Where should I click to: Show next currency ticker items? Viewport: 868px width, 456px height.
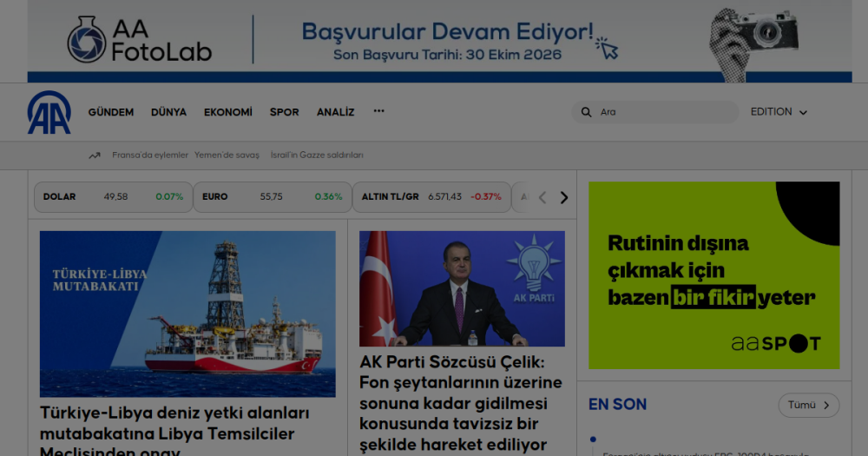click(x=563, y=197)
